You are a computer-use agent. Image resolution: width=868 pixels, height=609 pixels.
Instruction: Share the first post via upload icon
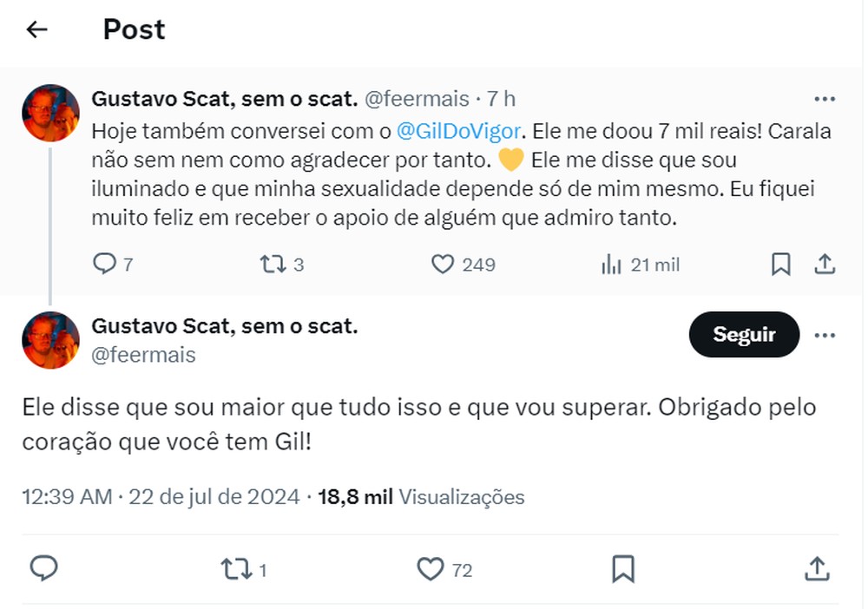[825, 263]
